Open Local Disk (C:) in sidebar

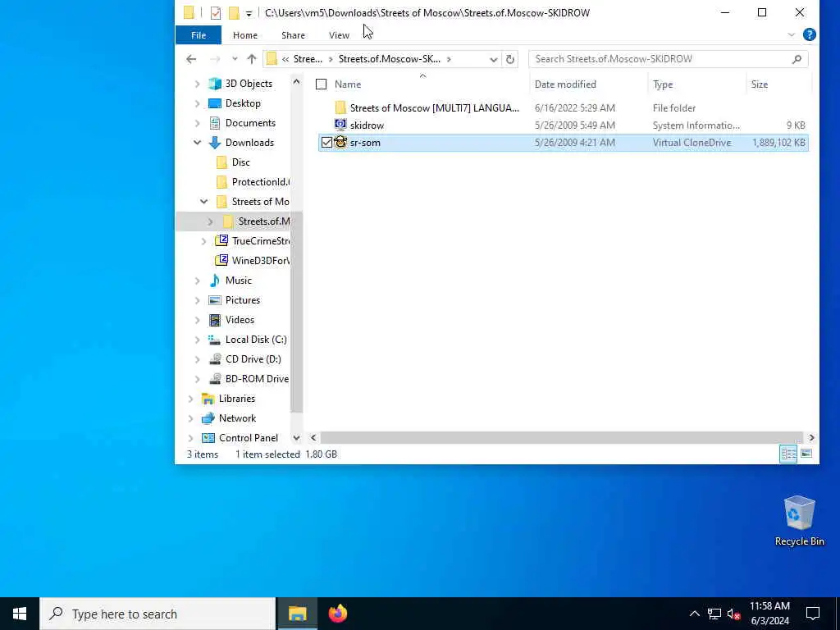coord(256,340)
